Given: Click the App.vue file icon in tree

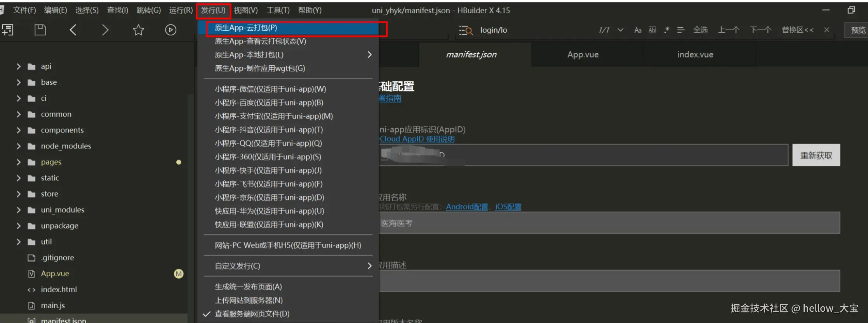Looking at the screenshot, I should tap(31, 274).
